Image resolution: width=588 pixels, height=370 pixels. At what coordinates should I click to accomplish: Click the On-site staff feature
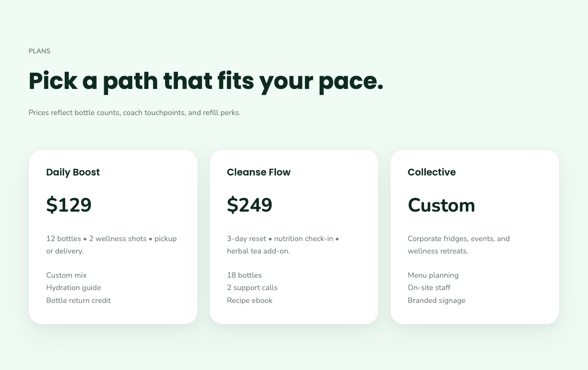(429, 288)
